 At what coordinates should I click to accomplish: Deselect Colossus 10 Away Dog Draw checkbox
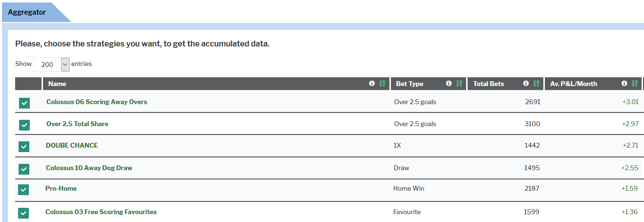24,169
